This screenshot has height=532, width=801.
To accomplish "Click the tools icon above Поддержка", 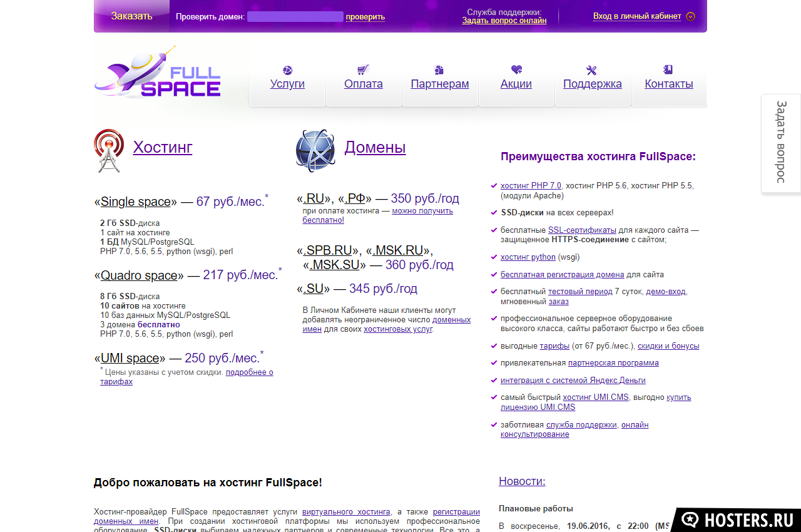I will [592, 70].
